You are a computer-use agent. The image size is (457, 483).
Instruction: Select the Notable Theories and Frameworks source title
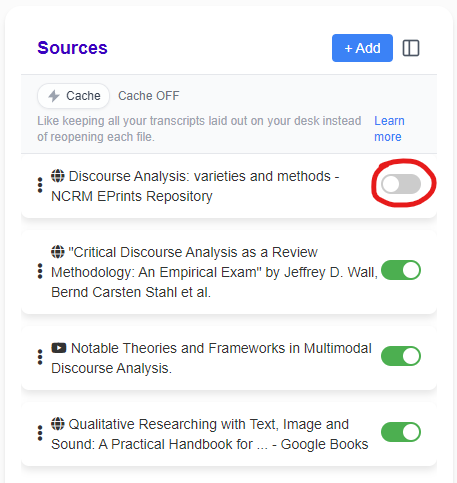pos(211,358)
